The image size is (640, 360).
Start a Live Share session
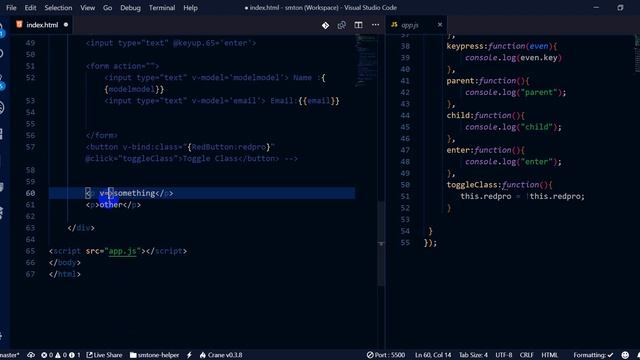click(x=104, y=355)
